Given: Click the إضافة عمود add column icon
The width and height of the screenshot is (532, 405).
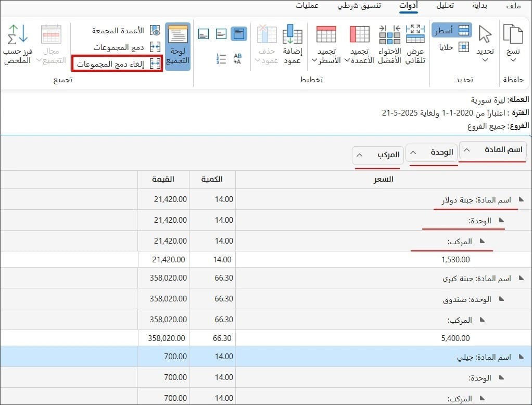Looking at the screenshot, I should coord(292,34).
